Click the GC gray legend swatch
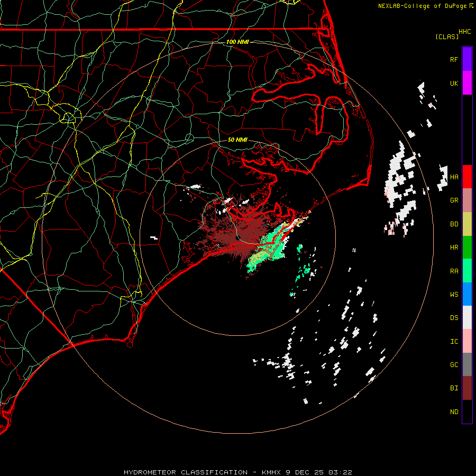 (467, 364)
